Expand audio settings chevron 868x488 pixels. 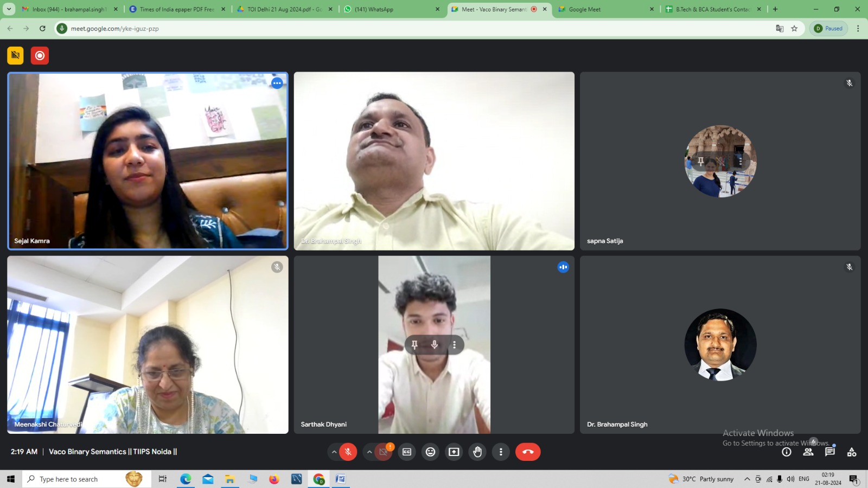click(x=334, y=452)
